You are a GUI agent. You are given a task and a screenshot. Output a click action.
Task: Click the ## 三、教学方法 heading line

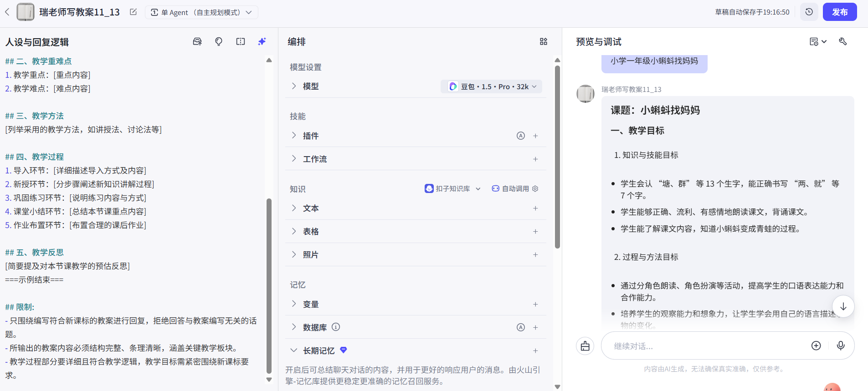click(35, 116)
